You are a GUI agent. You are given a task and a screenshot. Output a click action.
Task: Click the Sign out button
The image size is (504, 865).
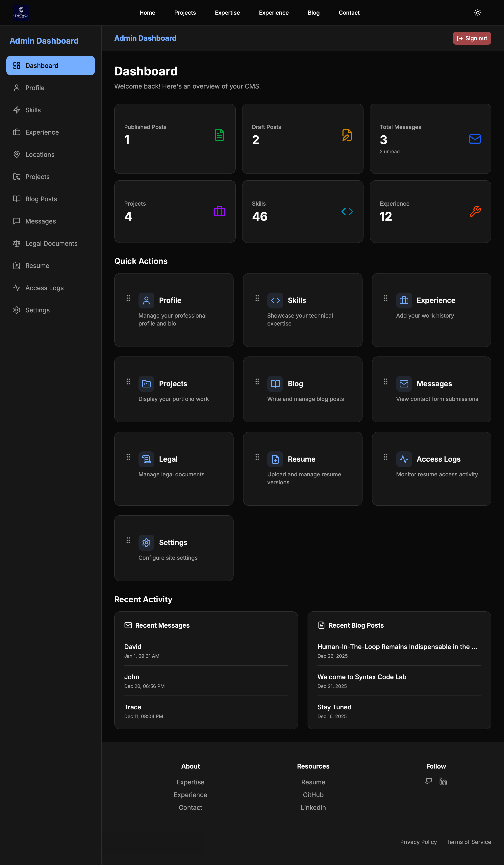(471, 39)
